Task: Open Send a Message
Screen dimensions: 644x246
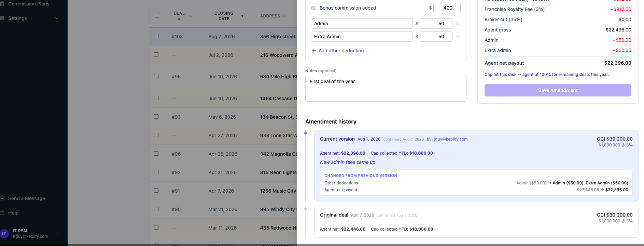Action: [26, 198]
